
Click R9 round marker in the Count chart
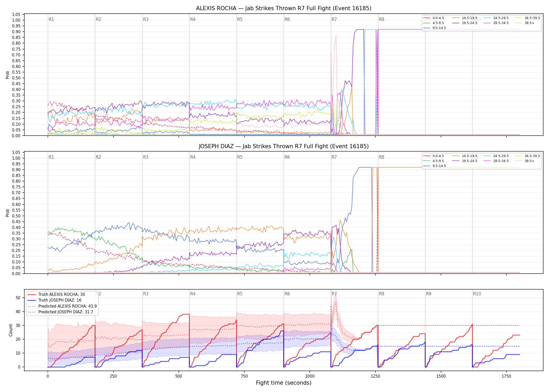[428, 294]
